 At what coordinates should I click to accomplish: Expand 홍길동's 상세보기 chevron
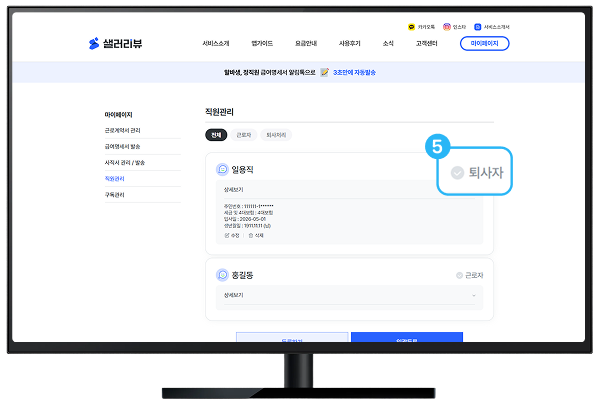pyautogui.click(x=474, y=295)
